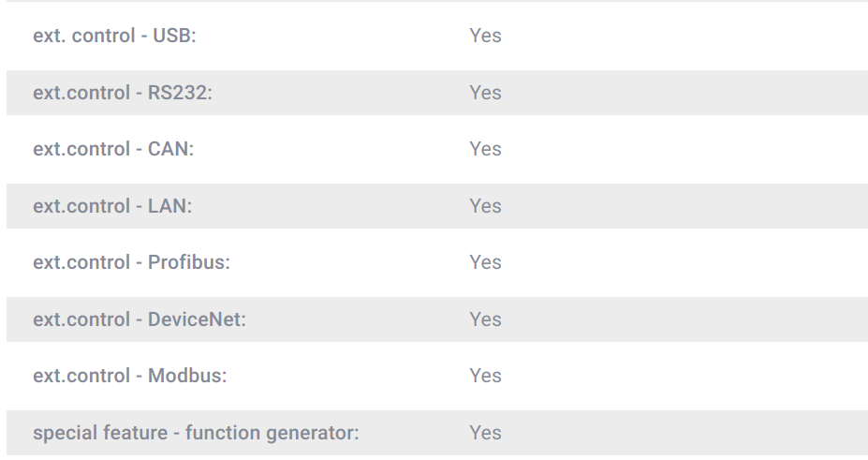Select the Yes value for Profibus

485,262
